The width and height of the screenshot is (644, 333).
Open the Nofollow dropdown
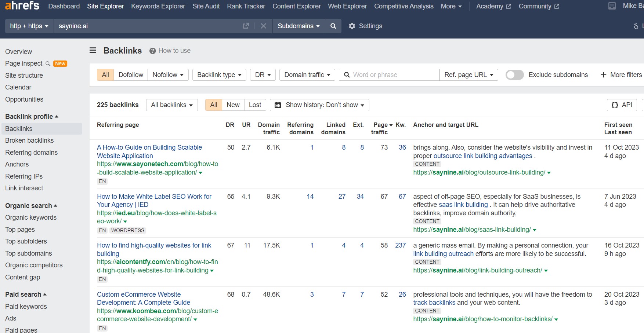pyautogui.click(x=168, y=75)
